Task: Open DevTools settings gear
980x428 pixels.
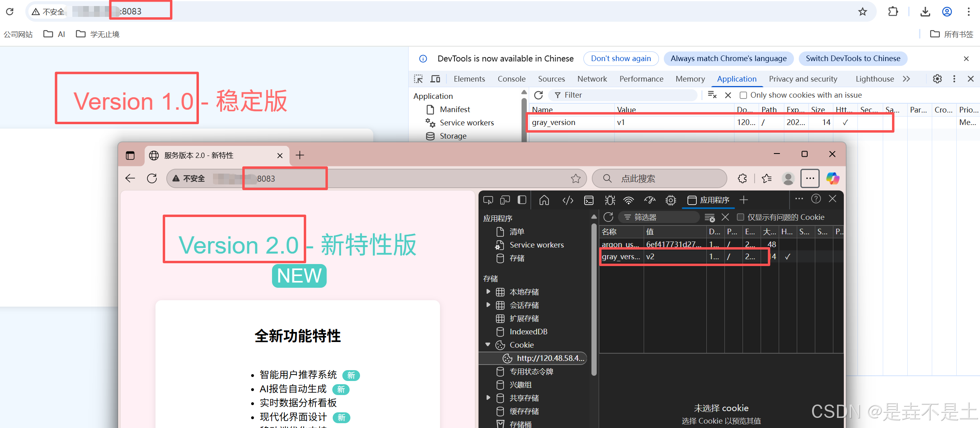Action: (937, 79)
